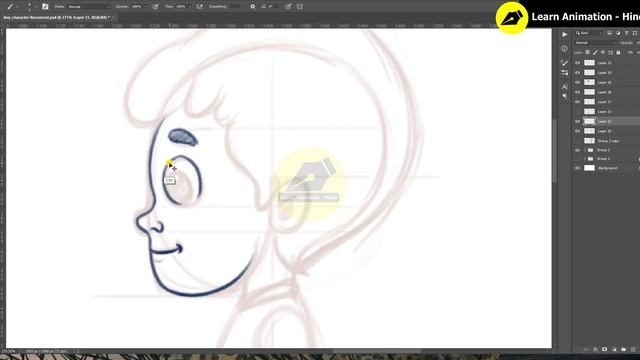
Task: Open the Brushes panel icon below Brush Settings
Action: pos(564,73)
